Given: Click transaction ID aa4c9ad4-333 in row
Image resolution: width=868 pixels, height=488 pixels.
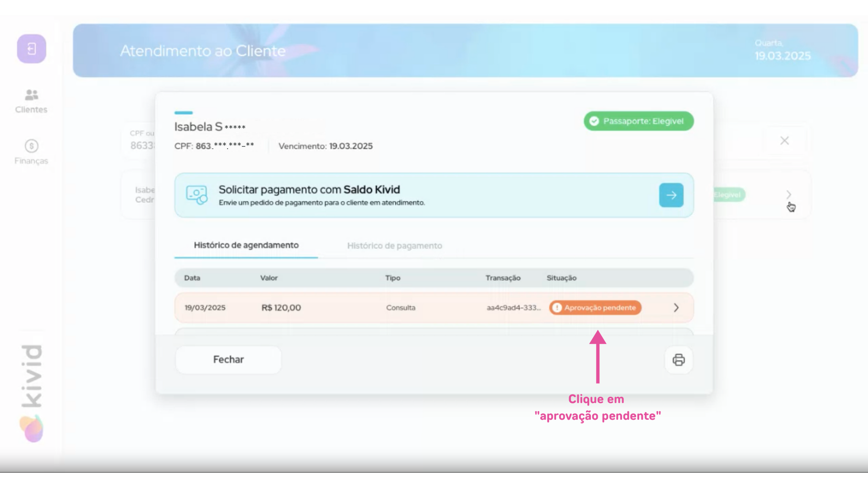Looking at the screenshot, I should click(513, 308).
